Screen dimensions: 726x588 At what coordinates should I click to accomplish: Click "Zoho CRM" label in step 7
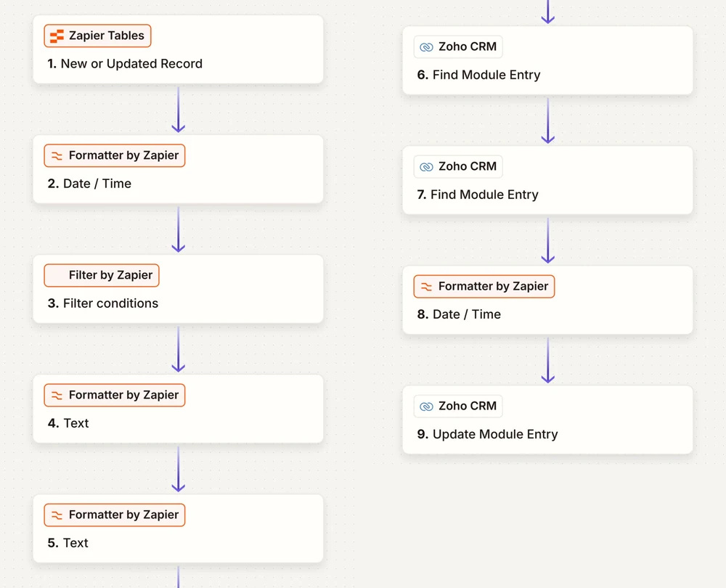click(x=468, y=167)
